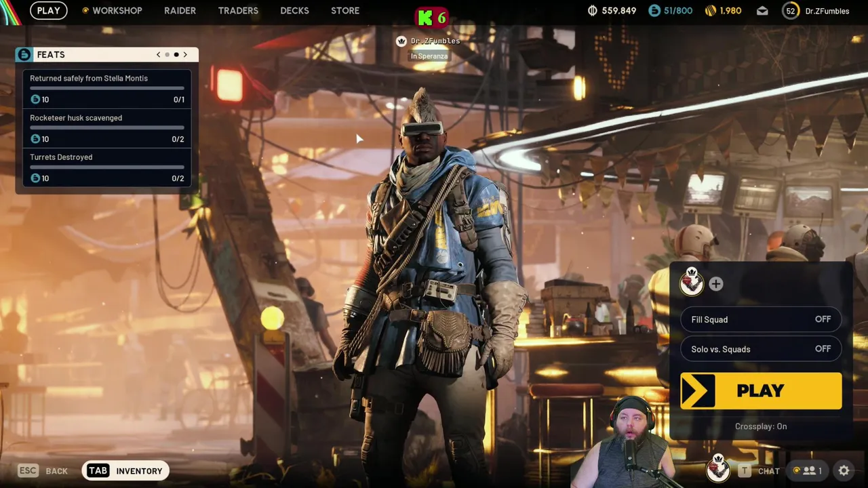Add a squad member with the plus icon
Viewport: 868px width, 488px height.
click(x=715, y=284)
